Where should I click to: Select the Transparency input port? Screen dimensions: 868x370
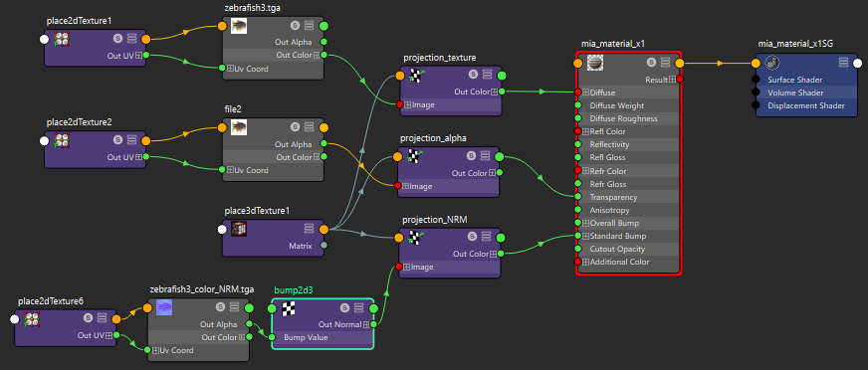pos(578,197)
